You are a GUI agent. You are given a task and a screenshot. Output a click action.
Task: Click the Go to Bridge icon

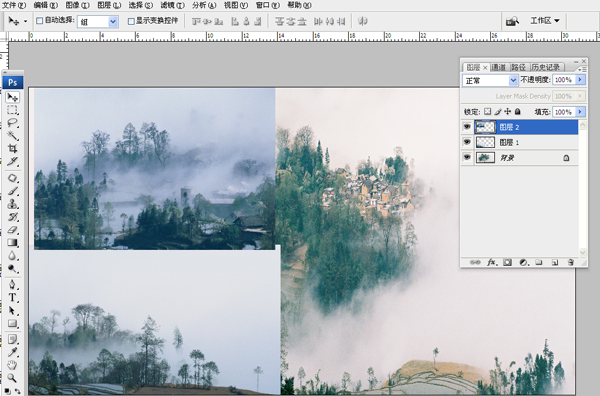512,21
